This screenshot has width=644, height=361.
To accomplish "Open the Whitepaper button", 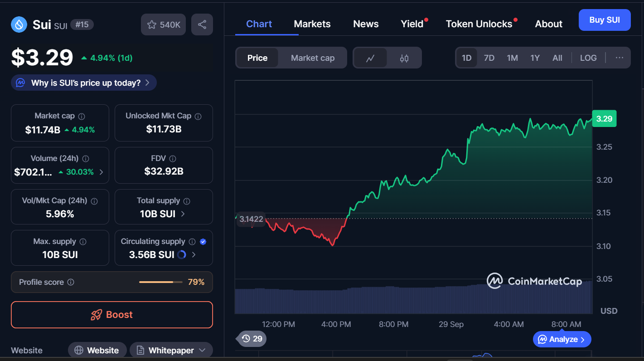I will (x=171, y=351).
